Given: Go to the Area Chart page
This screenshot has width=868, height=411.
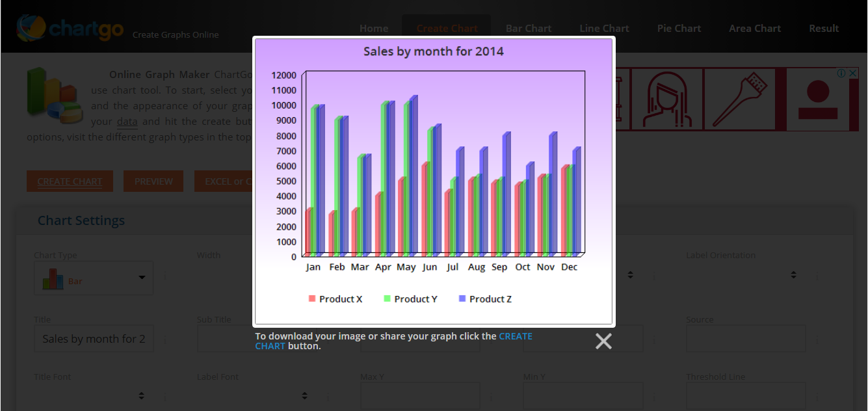Looking at the screenshot, I should 755,29.
